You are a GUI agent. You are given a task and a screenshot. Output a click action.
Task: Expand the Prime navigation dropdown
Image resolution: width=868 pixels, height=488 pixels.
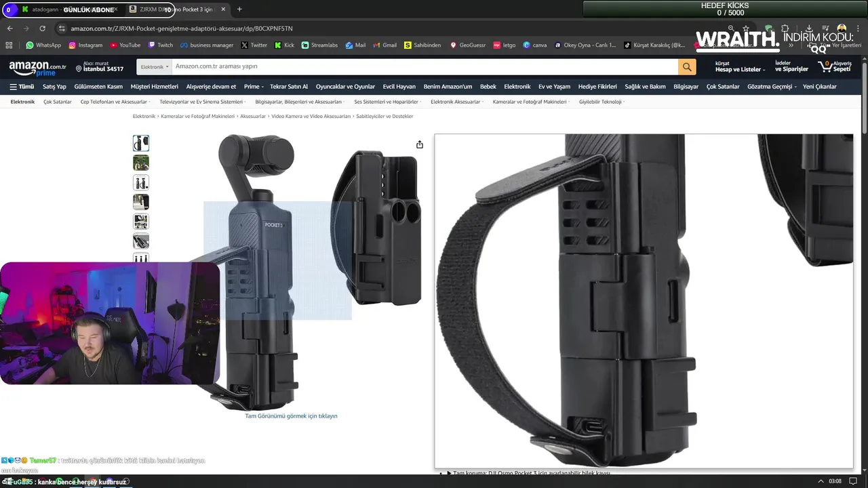[x=254, y=87]
